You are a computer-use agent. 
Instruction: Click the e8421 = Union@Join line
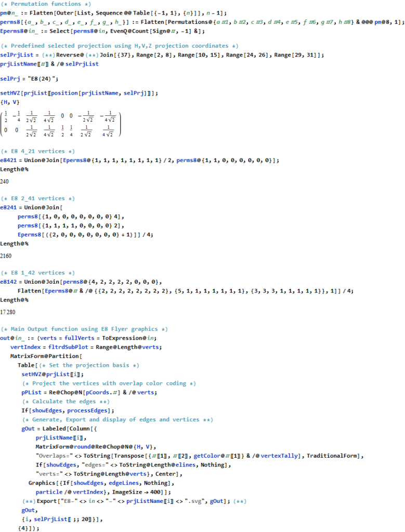point(140,161)
